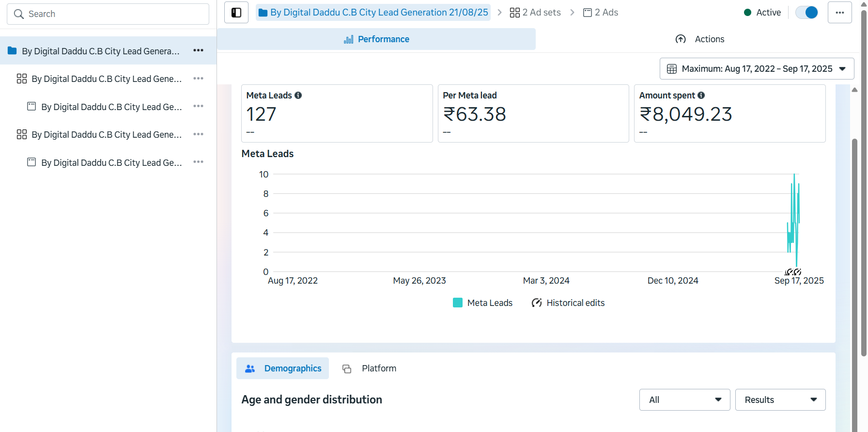Toggle the campaign Active switch off
The height and width of the screenshot is (432, 868).
click(x=806, y=13)
